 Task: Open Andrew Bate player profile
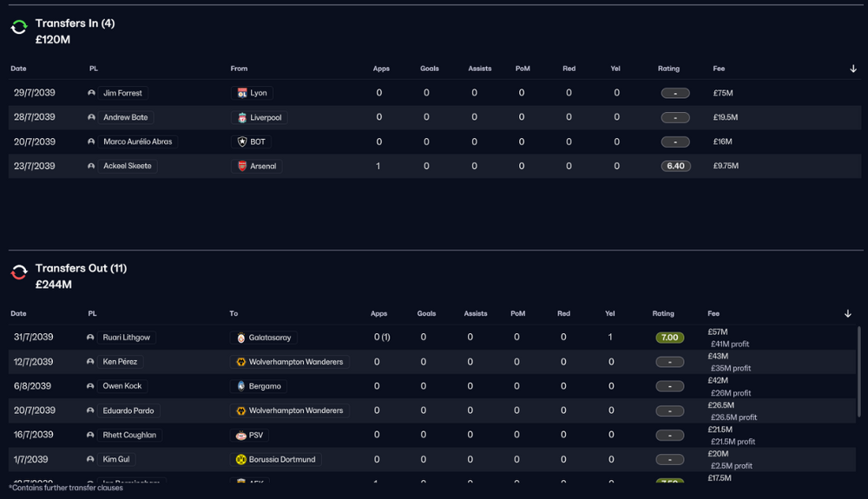tap(126, 117)
